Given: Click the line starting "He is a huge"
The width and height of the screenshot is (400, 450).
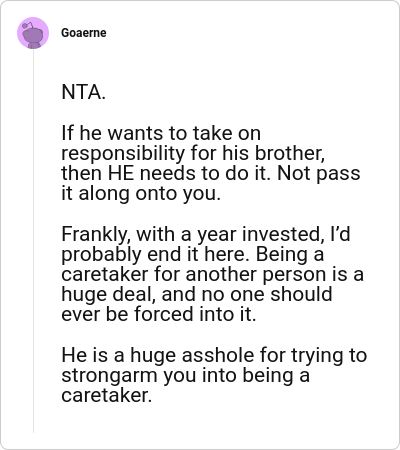Looking at the screenshot, I should point(214,355).
